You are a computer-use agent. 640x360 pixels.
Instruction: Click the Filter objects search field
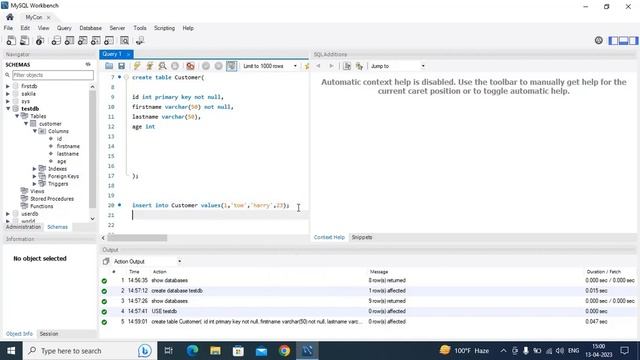53,75
